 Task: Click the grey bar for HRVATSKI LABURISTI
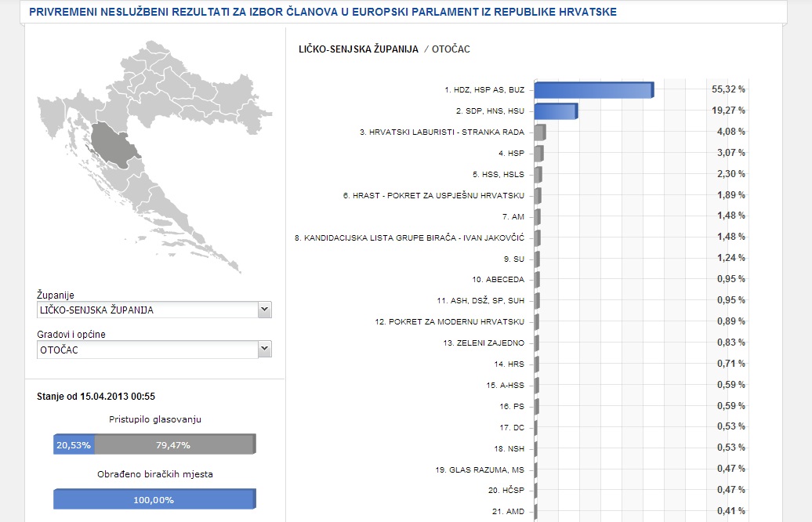coord(539,132)
